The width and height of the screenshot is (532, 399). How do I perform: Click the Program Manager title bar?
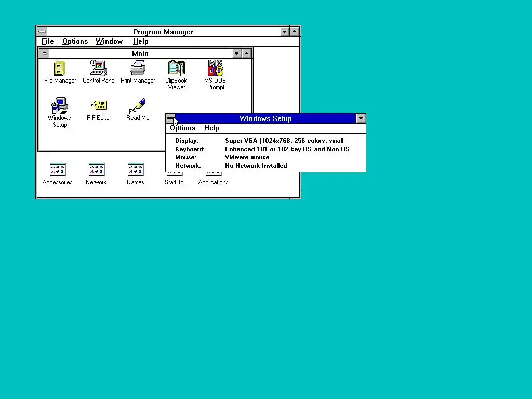coord(163,32)
